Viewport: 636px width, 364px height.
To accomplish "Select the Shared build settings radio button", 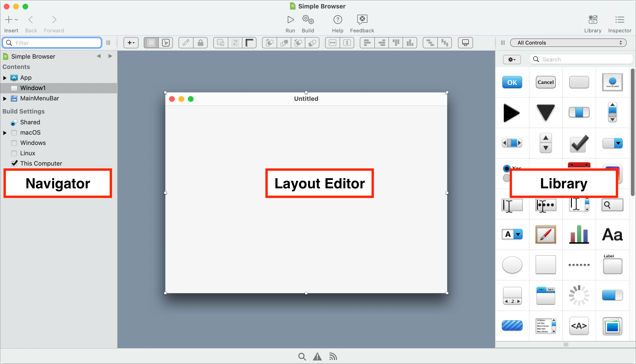I will (14, 122).
